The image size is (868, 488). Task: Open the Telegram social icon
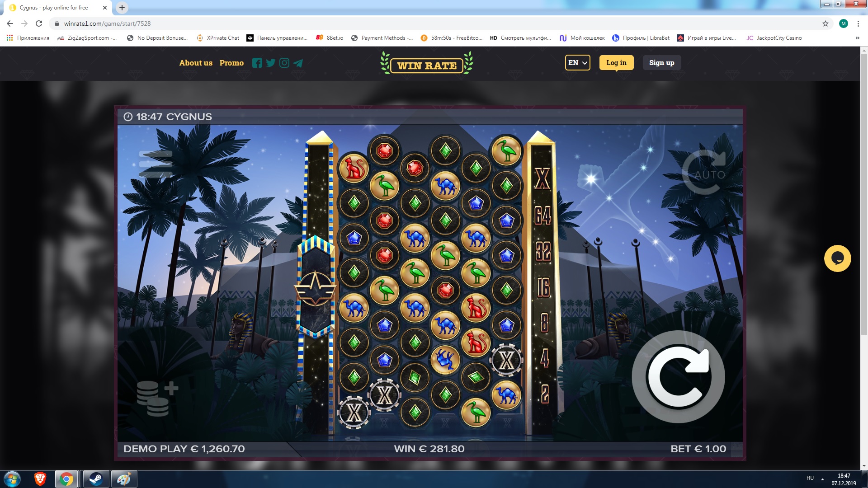pyautogui.click(x=298, y=63)
